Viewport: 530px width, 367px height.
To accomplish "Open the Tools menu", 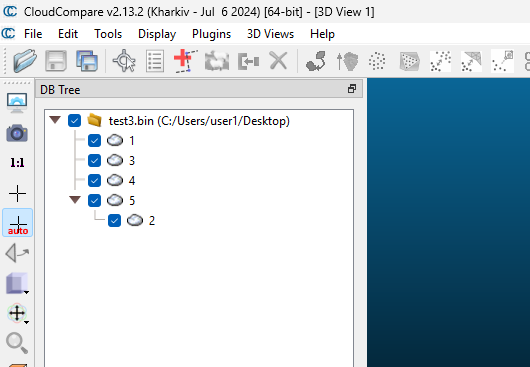I will 108,34.
